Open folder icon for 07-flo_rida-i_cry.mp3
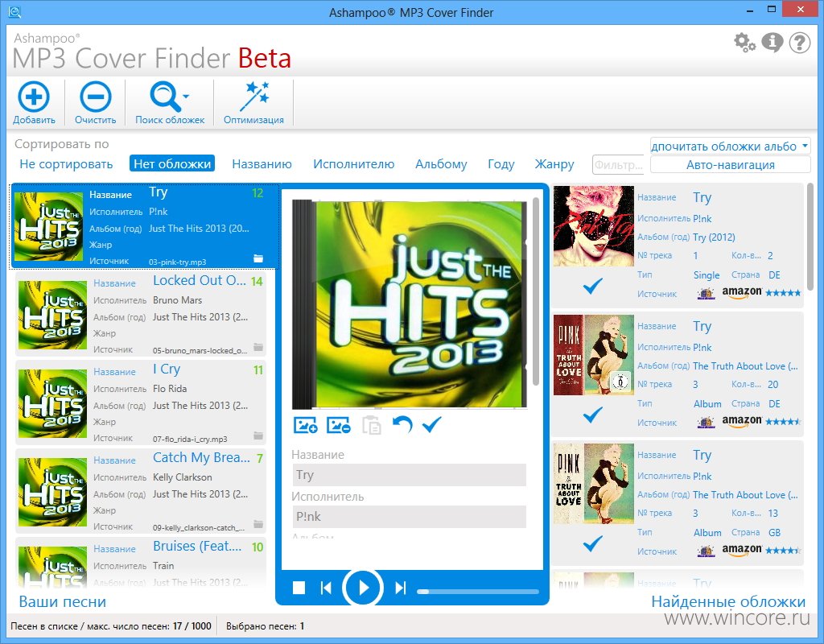This screenshot has width=824, height=644. [258, 435]
